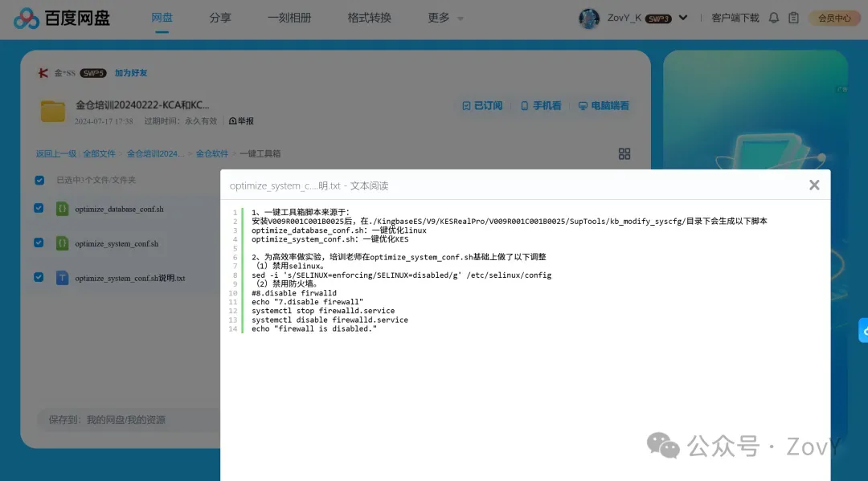Open the 会员中心 button

click(834, 18)
